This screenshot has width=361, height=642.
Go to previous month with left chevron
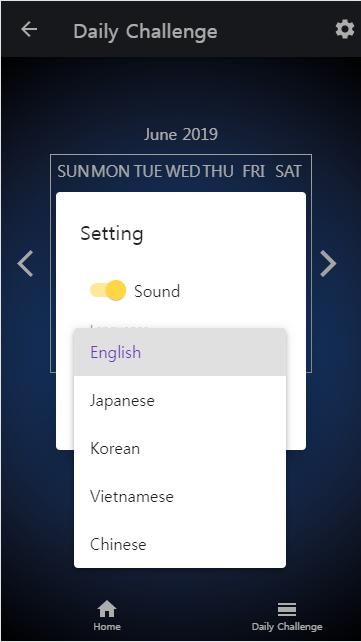click(x=25, y=264)
